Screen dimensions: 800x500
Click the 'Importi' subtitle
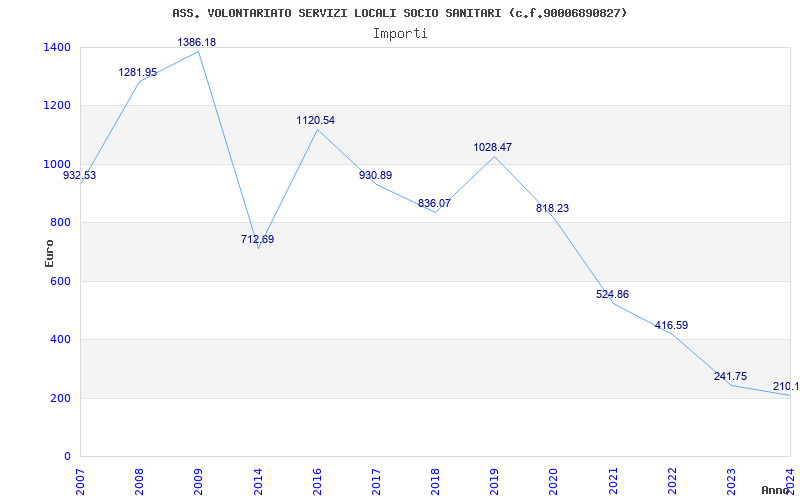pyautogui.click(x=400, y=34)
